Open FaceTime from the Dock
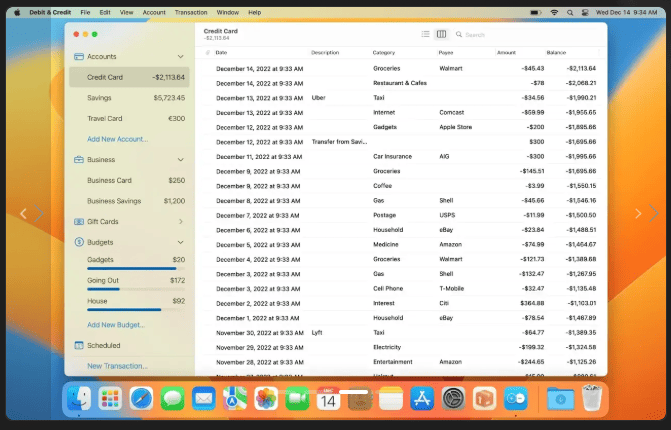The height and width of the screenshot is (430, 671). tap(297, 399)
